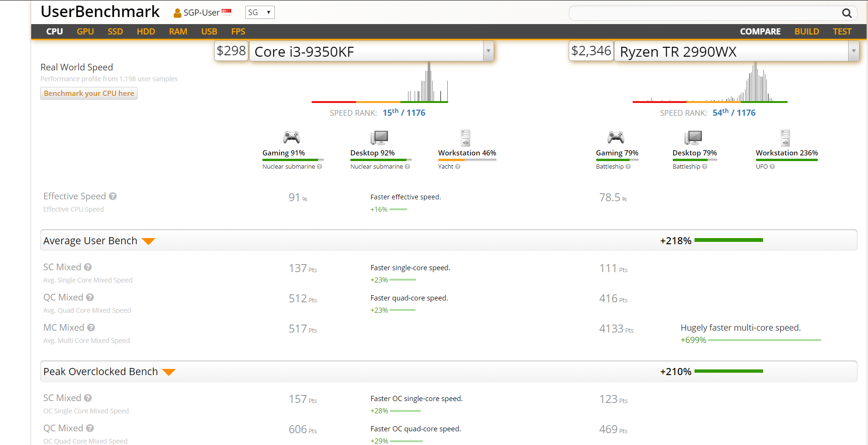Click the Core i3-9350KF histogram chart
Image resolution: width=868 pixels, height=445 pixels.
pyautogui.click(x=380, y=82)
